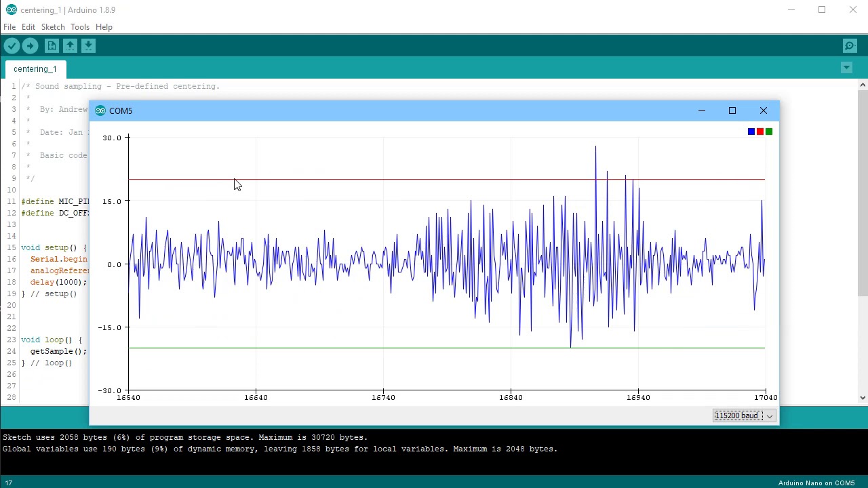This screenshot has height=488, width=868.
Task: Close the COM5 plotter window
Action: (764, 110)
